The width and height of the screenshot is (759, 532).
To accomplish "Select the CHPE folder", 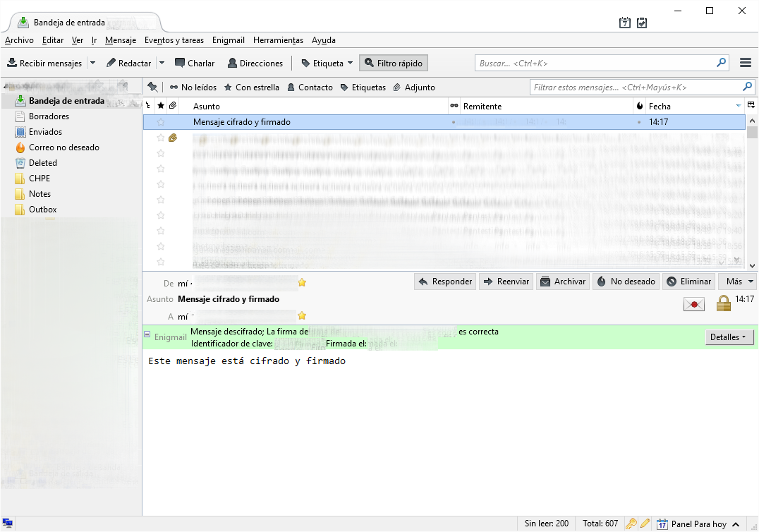I will (40, 179).
